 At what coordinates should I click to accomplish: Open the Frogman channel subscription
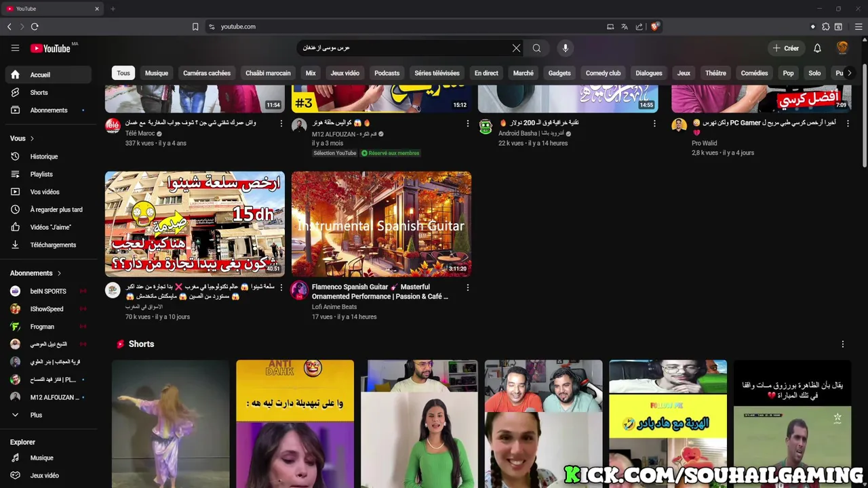tap(47, 327)
